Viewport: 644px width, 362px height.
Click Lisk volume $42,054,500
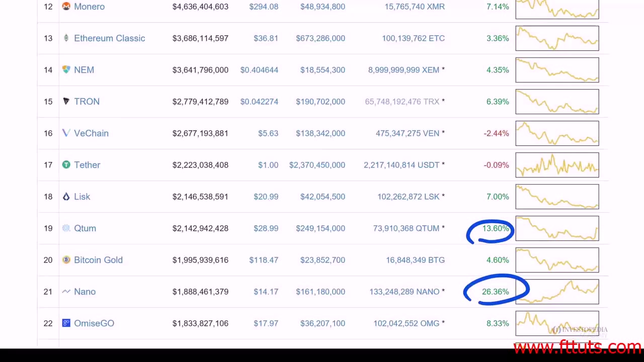point(323,197)
